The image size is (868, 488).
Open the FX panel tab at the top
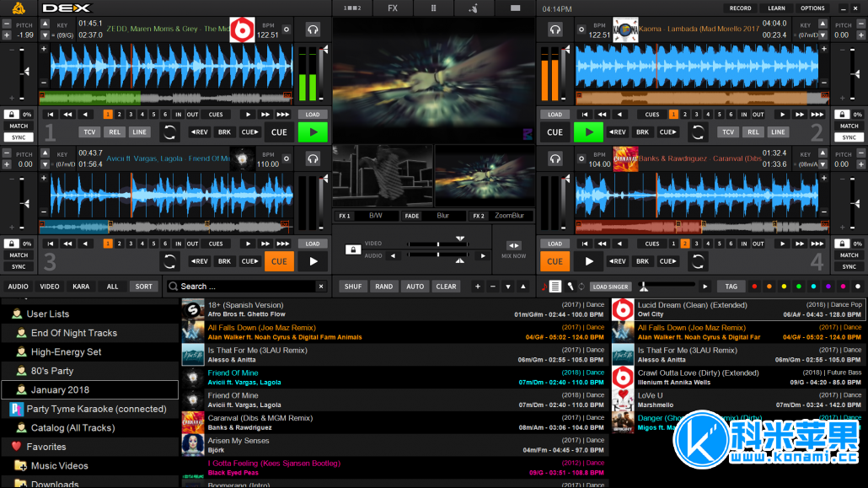coord(393,8)
